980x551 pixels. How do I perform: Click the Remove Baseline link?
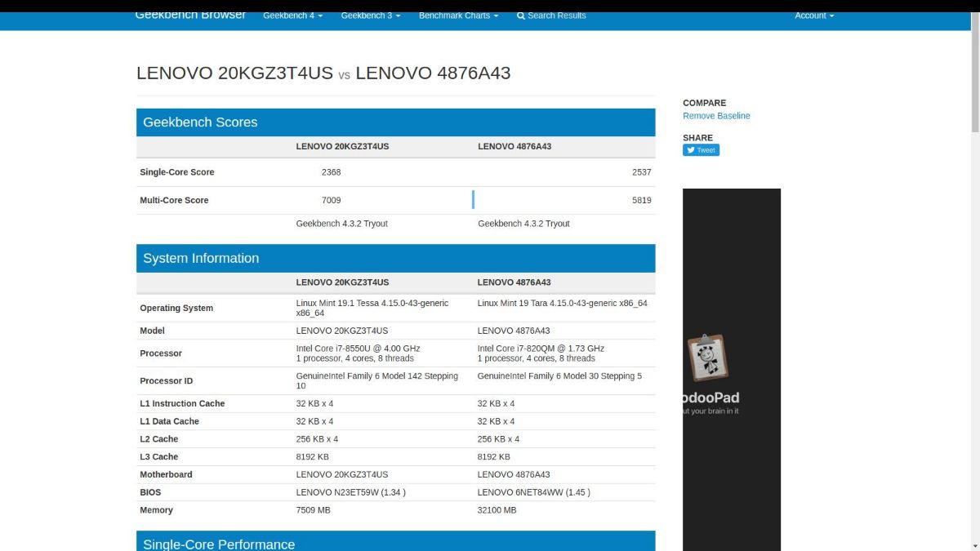716,116
